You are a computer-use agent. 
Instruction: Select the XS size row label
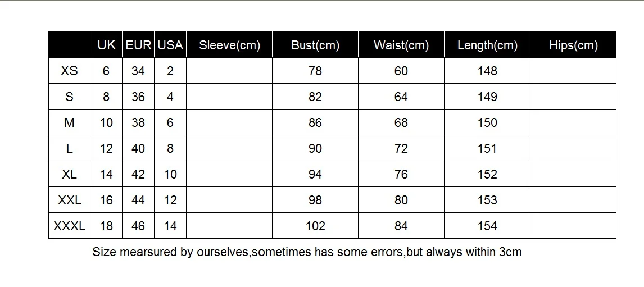(x=70, y=71)
